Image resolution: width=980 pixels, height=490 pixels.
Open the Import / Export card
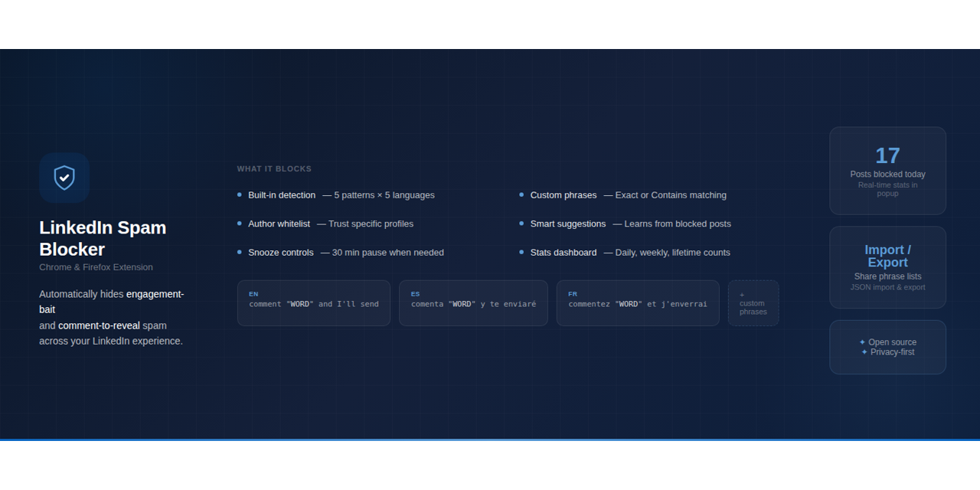pyautogui.click(x=888, y=267)
